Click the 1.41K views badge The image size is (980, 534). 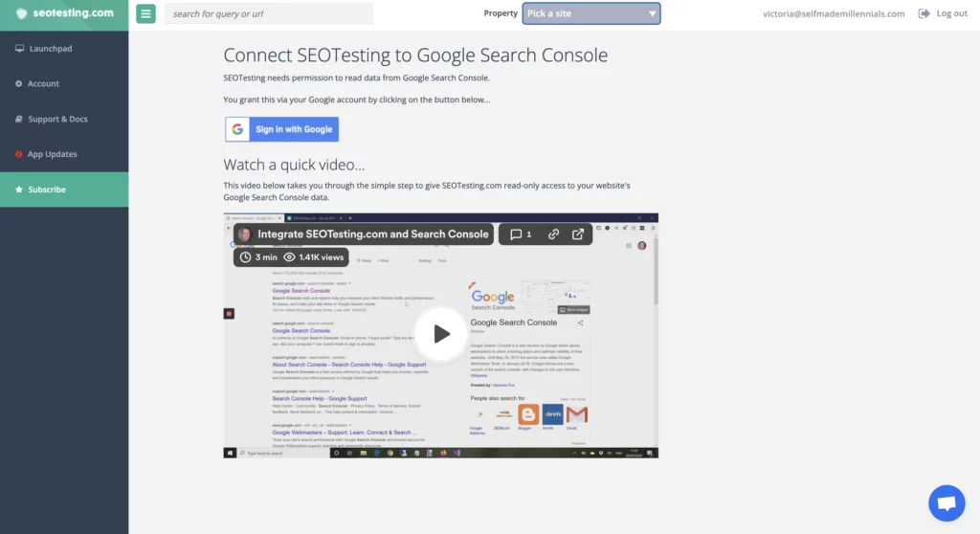coord(314,257)
